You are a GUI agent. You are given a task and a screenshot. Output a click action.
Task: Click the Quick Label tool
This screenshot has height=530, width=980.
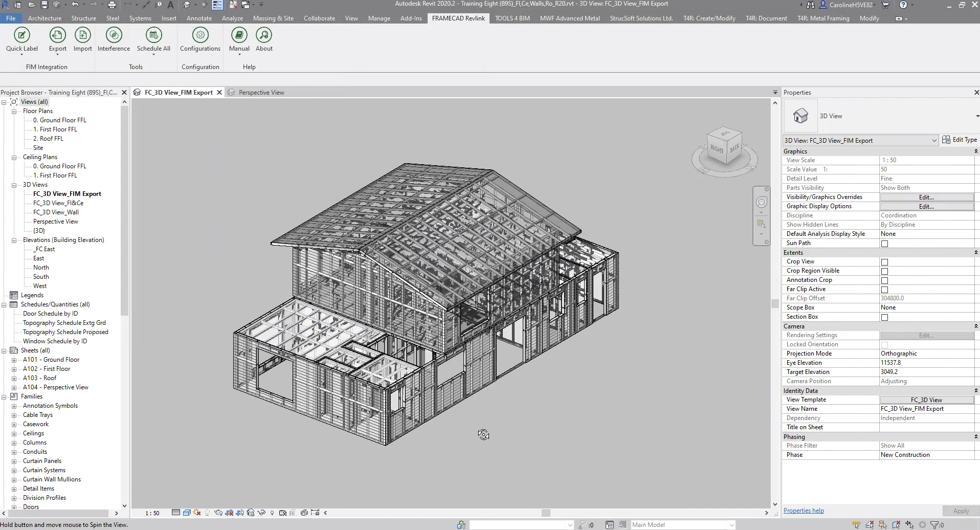click(21, 40)
